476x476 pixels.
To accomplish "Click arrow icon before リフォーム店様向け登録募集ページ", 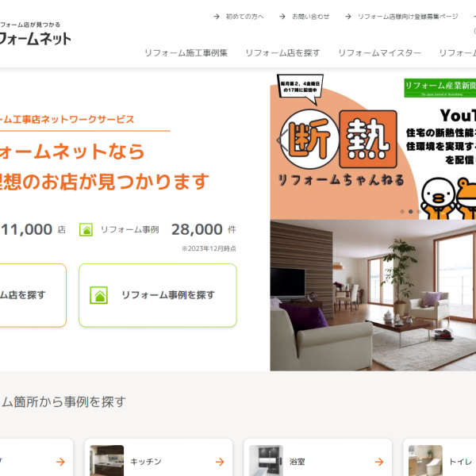I will [348, 17].
